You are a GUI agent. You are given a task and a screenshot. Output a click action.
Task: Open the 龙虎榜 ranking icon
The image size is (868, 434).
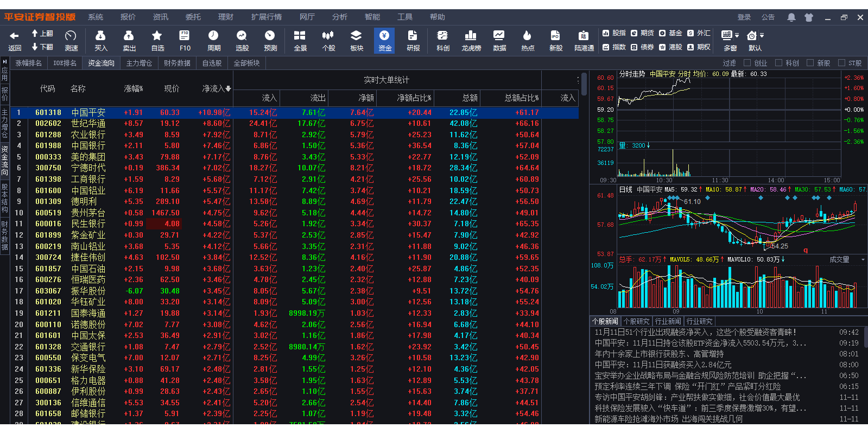pos(471,40)
